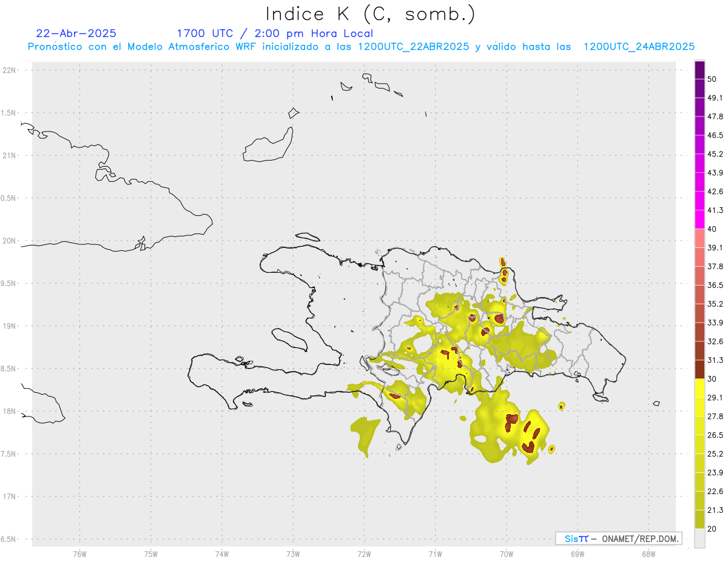Click the colorbar value '36.5'

pos(715,285)
